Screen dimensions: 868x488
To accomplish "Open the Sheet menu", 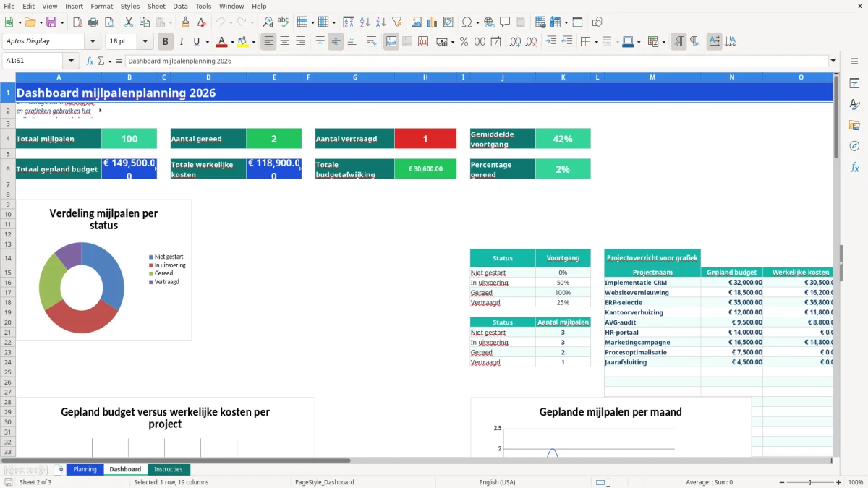I will [156, 6].
